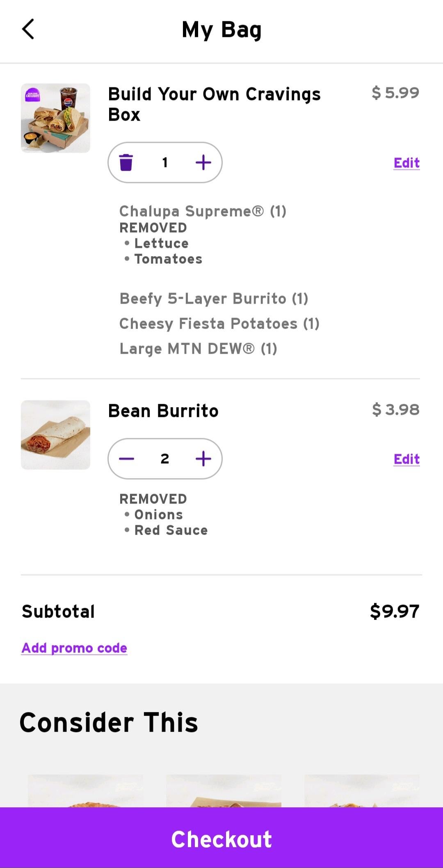Tap the Bean Burrito product image

point(55,435)
